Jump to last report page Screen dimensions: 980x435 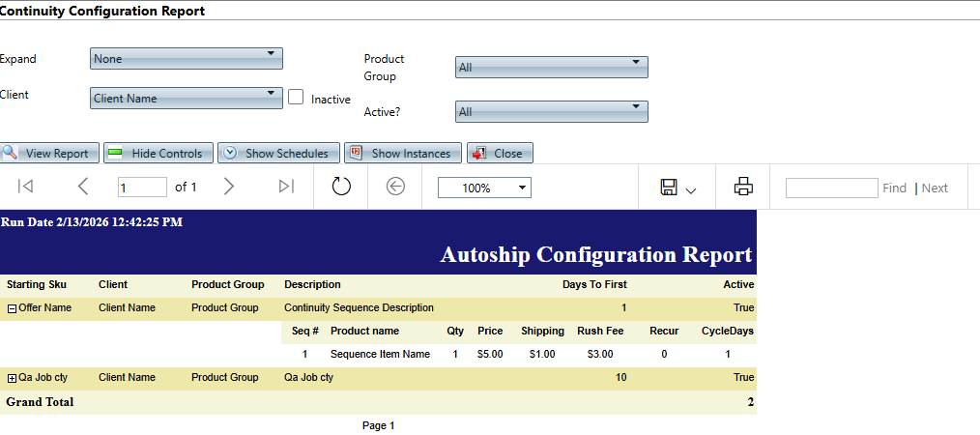[x=286, y=187]
